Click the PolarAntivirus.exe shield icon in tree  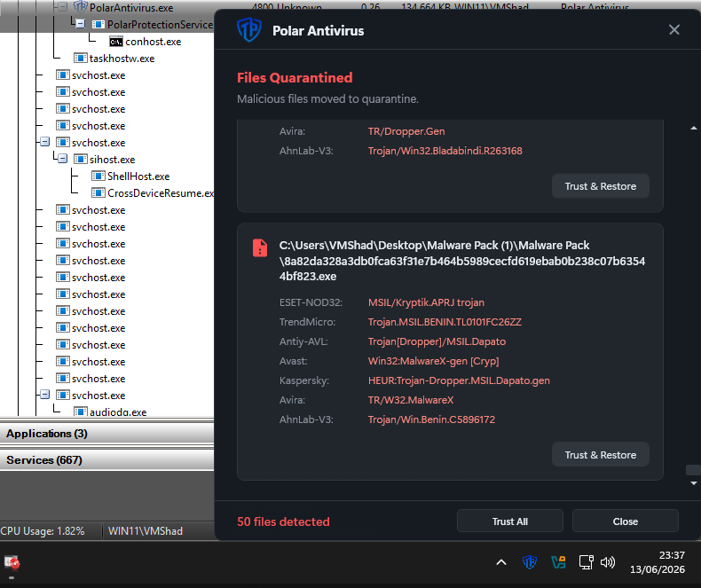pyautogui.click(x=80, y=7)
